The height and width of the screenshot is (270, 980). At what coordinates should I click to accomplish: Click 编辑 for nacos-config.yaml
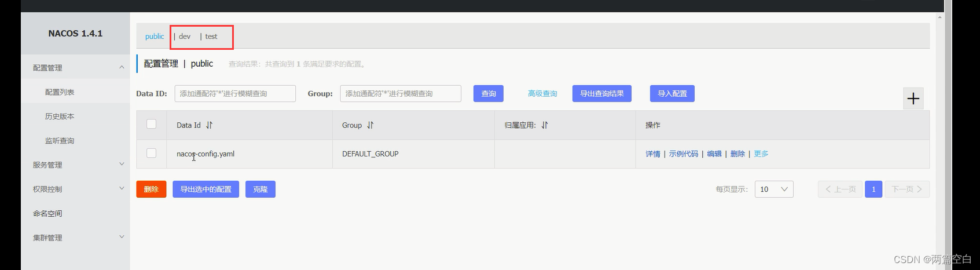[714, 154]
